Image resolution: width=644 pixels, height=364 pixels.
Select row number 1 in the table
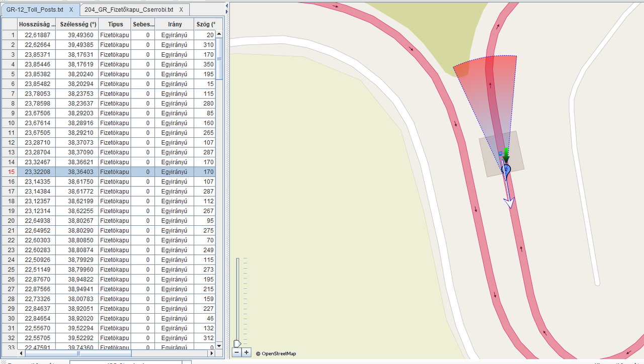click(10, 35)
